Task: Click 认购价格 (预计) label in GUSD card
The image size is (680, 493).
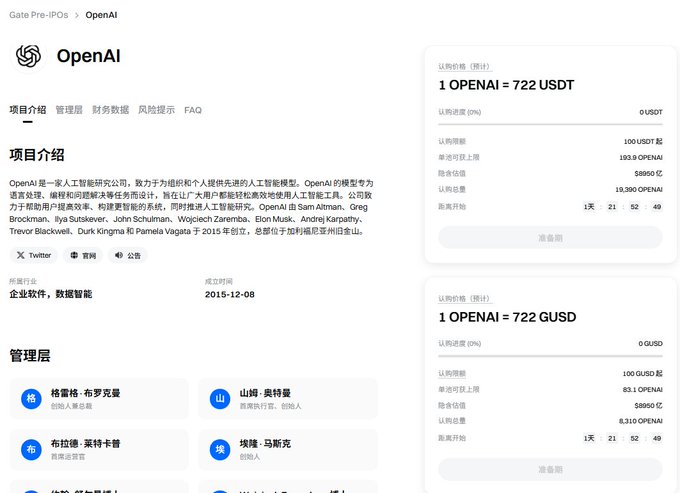Action: point(464,299)
